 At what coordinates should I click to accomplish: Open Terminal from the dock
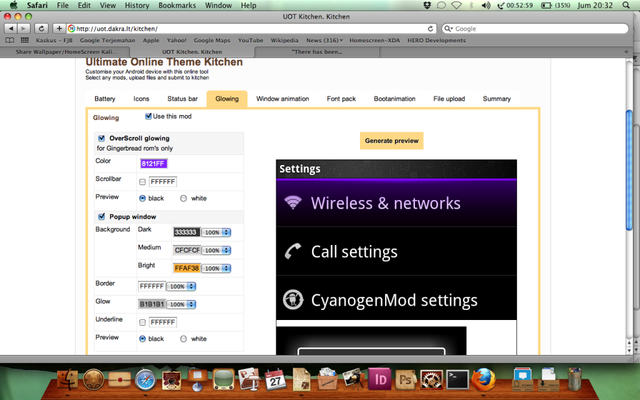pos(457,380)
